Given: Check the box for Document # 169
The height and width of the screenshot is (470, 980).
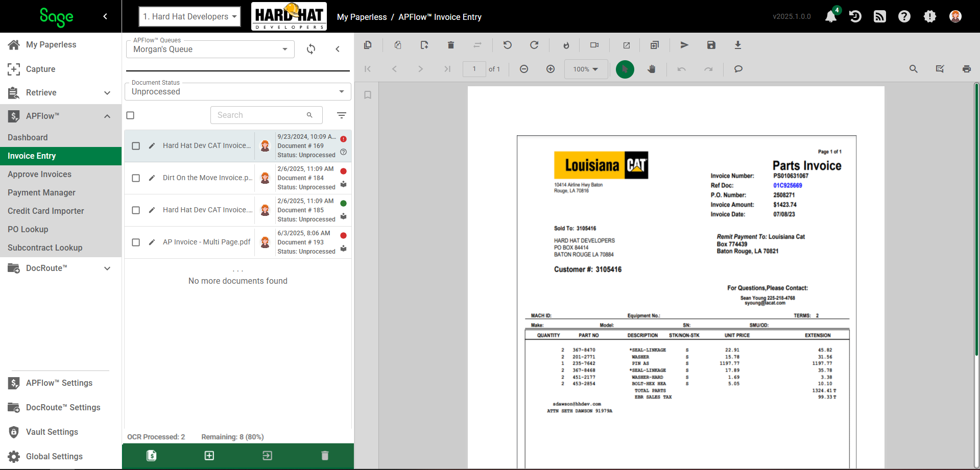Looking at the screenshot, I should coord(136,146).
